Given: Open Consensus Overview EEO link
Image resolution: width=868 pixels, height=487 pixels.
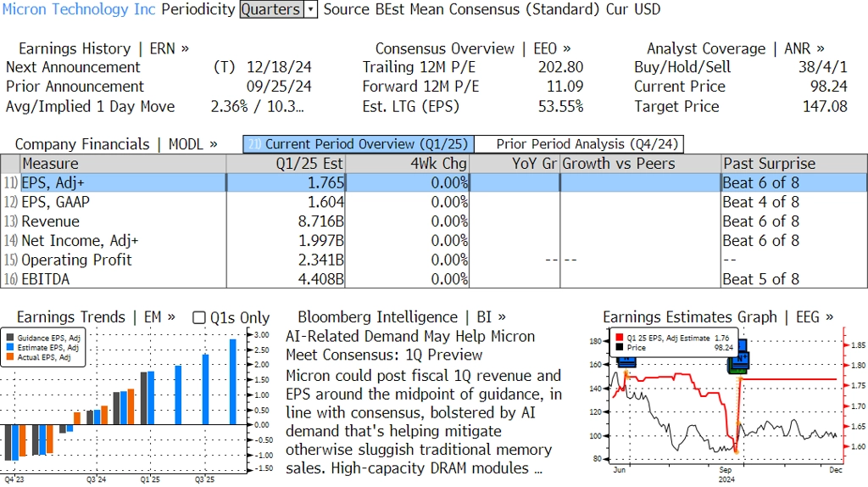Looking at the screenshot, I should pyautogui.click(x=473, y=48).
